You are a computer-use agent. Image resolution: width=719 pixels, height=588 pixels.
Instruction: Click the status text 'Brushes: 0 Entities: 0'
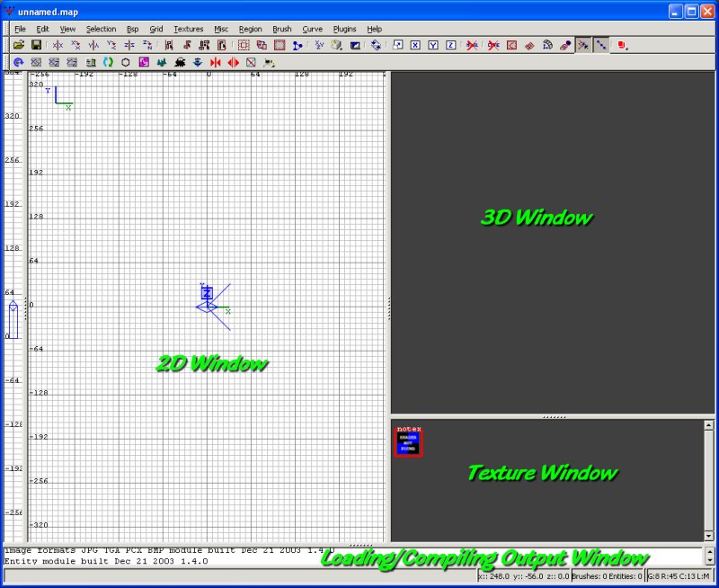point(608,576)
